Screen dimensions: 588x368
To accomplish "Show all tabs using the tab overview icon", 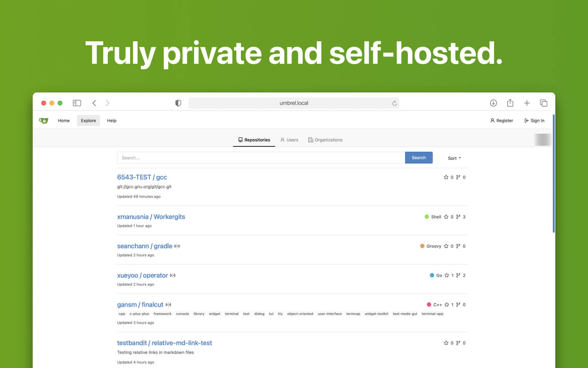I will (x=543, y=103).
